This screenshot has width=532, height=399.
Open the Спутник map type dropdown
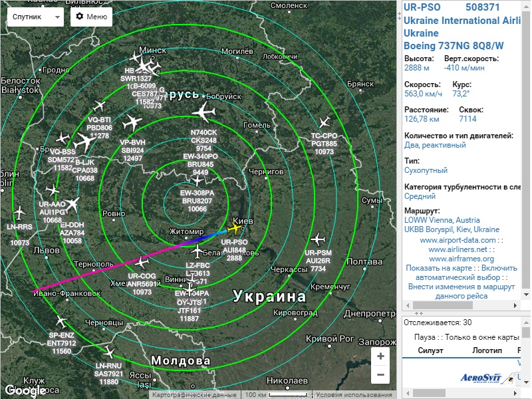click(x=34, y=17)
